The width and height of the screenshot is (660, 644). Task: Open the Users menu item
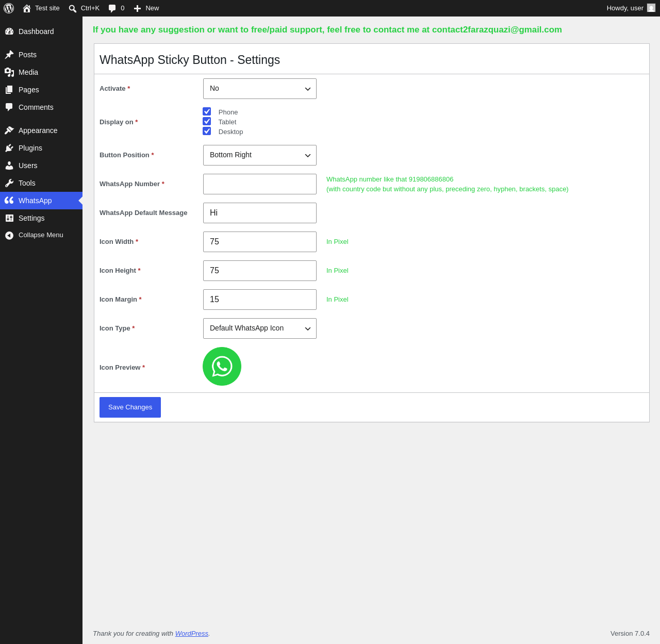[41, 166]
